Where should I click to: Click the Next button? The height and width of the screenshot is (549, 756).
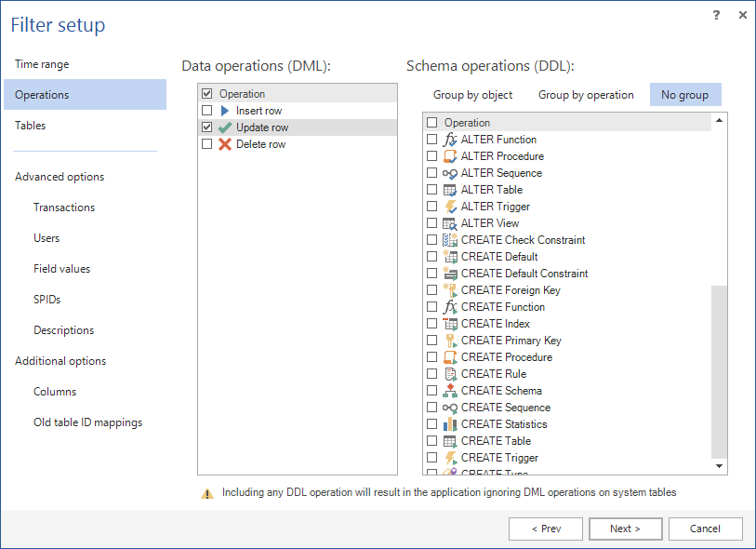coord(625,529)
